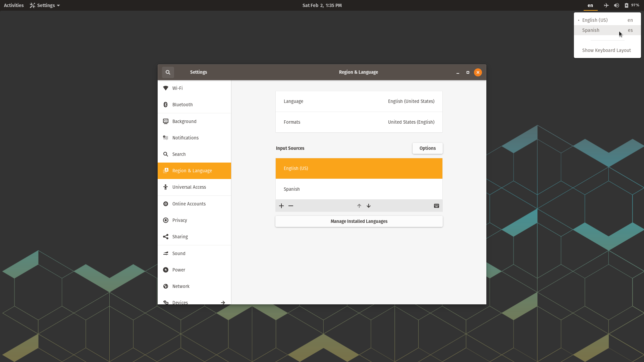The image size is (644, 362).
Task: Show keyboard layout preview icon
Action: coord(436,206)
